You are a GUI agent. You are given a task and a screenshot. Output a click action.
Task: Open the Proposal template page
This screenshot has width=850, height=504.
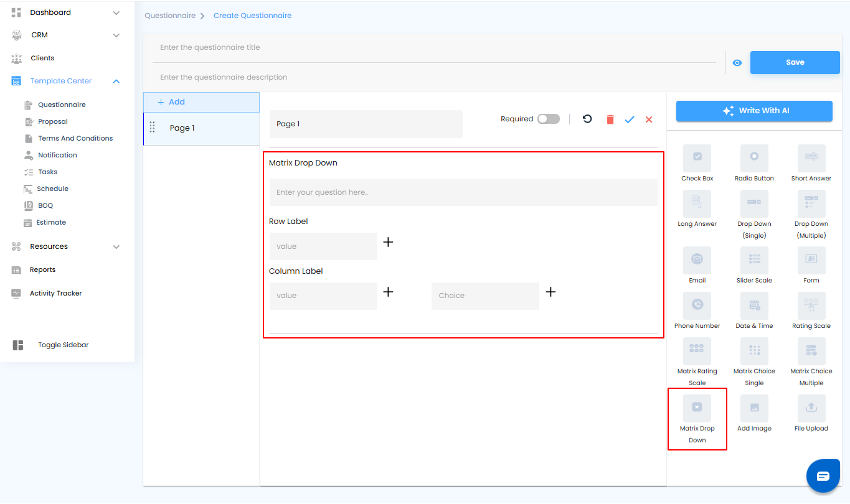[53, 121]
